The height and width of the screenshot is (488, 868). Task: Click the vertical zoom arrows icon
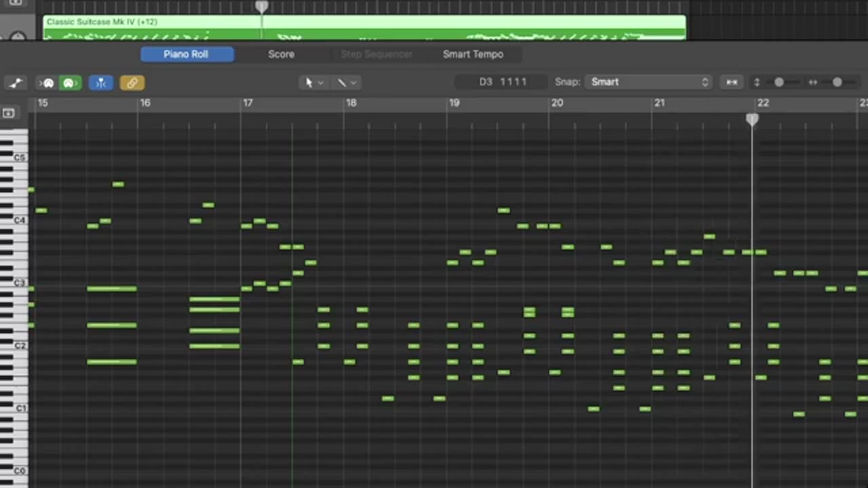click(x=757, y=82)
